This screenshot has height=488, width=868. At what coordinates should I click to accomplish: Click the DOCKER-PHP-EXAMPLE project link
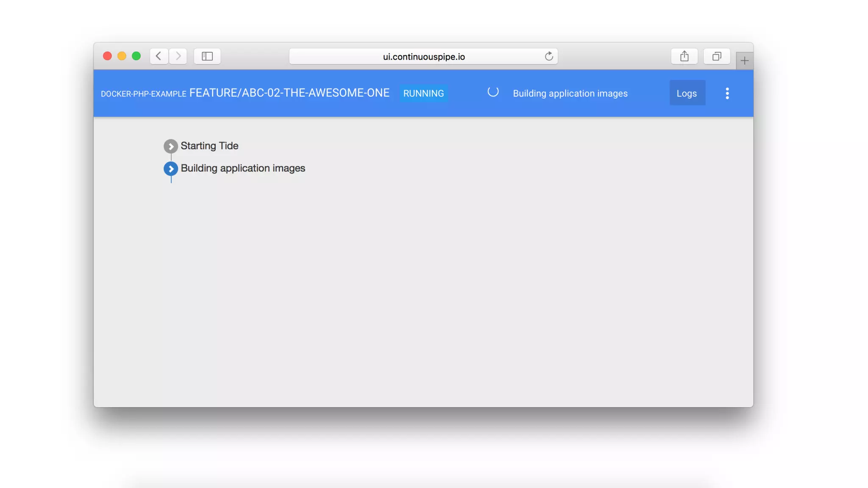point(143,94)
